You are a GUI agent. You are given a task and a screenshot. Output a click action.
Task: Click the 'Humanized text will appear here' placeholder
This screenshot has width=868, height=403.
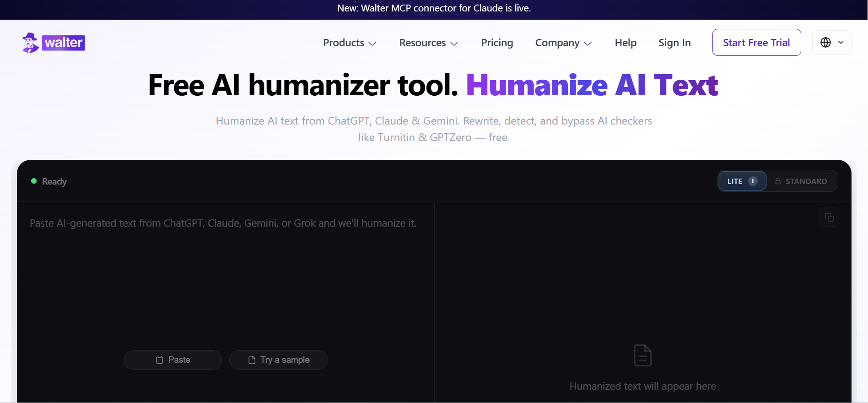point(643,386)
